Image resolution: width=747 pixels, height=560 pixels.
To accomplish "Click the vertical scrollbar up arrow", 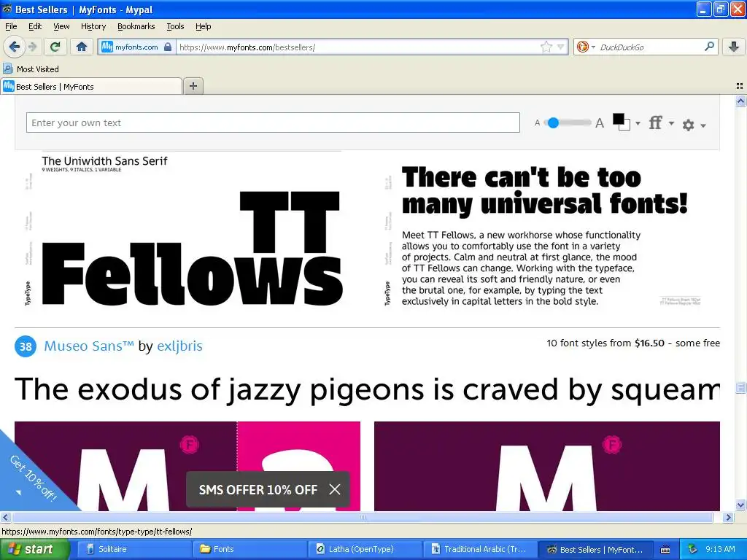I will pyautogui.click(x=740, y=101).
